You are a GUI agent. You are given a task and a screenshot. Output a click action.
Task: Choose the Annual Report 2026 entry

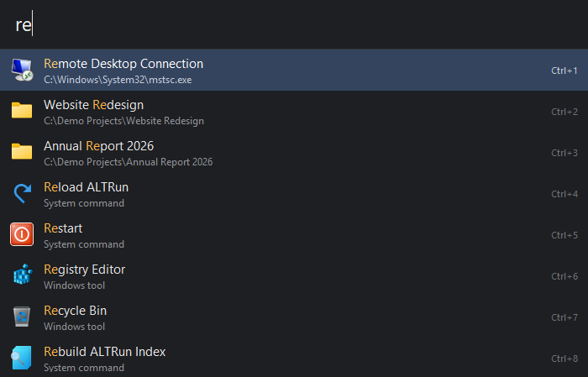[294, 152]
